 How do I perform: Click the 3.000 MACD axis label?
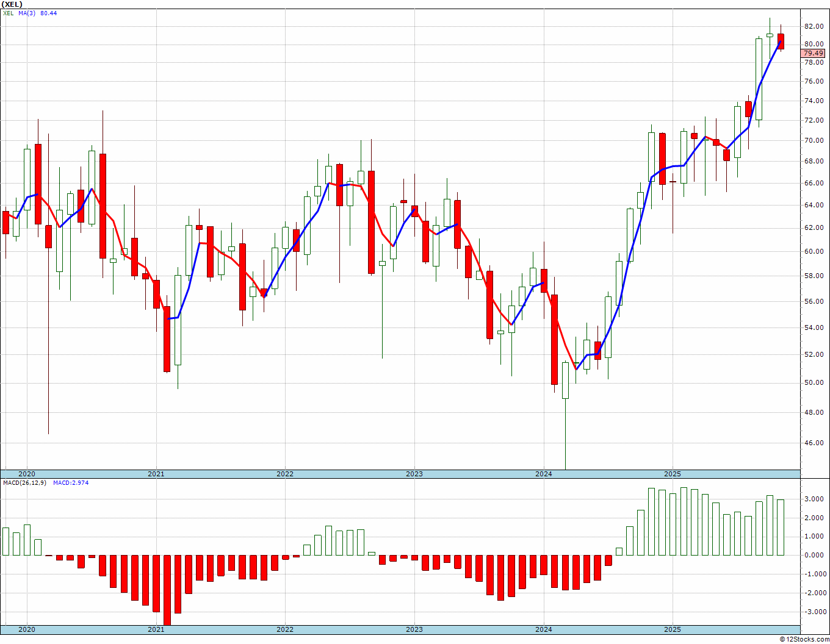click(815, 499)
